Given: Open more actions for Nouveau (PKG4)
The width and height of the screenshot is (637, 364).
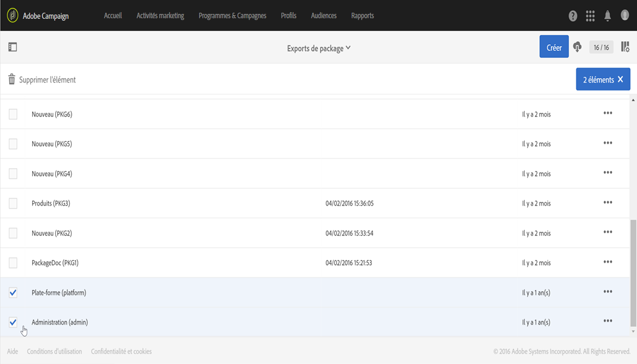Looking at the screenshot, I should pyautogui.click(x=608, y=172).
